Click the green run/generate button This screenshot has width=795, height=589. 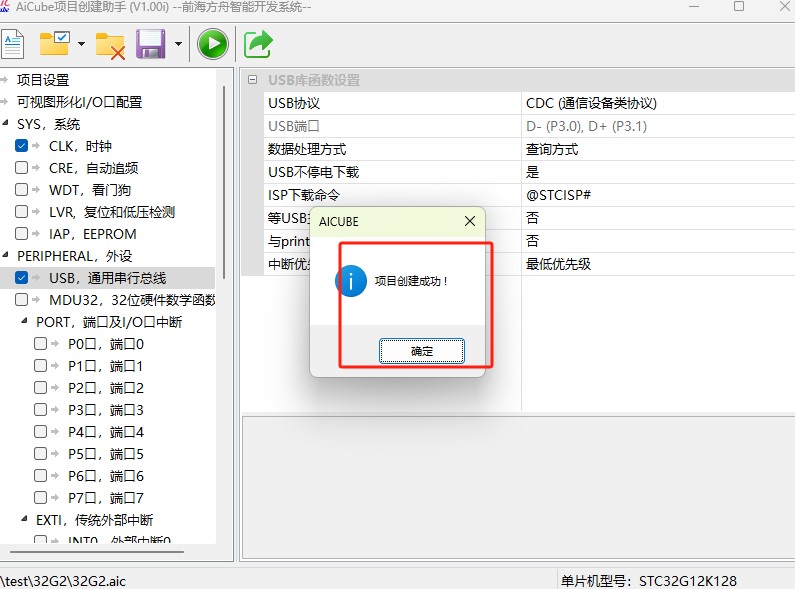coord(212,44)
